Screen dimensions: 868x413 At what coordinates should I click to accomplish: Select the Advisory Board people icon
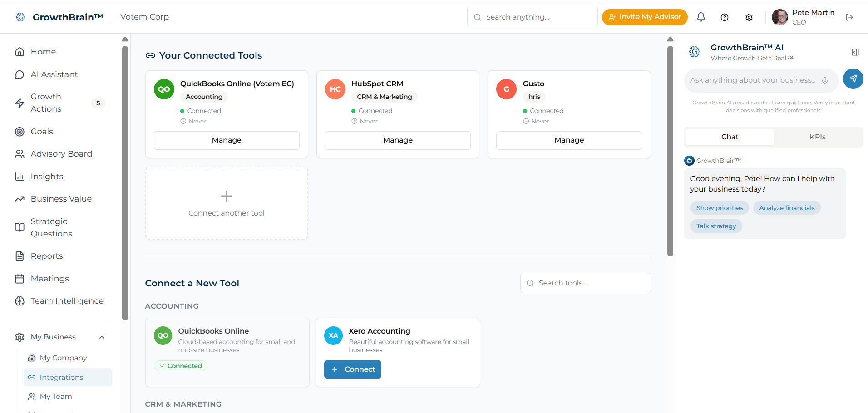point(20,154)
